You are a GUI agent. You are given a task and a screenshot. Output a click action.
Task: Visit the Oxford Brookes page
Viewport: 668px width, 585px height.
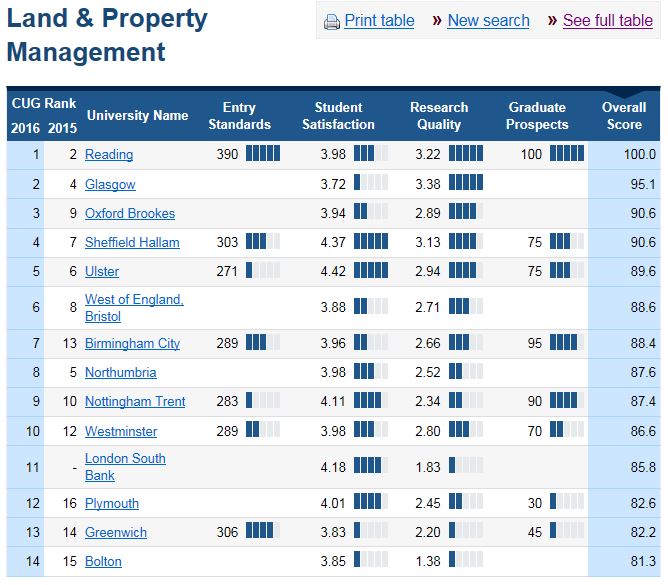(130, 213)
